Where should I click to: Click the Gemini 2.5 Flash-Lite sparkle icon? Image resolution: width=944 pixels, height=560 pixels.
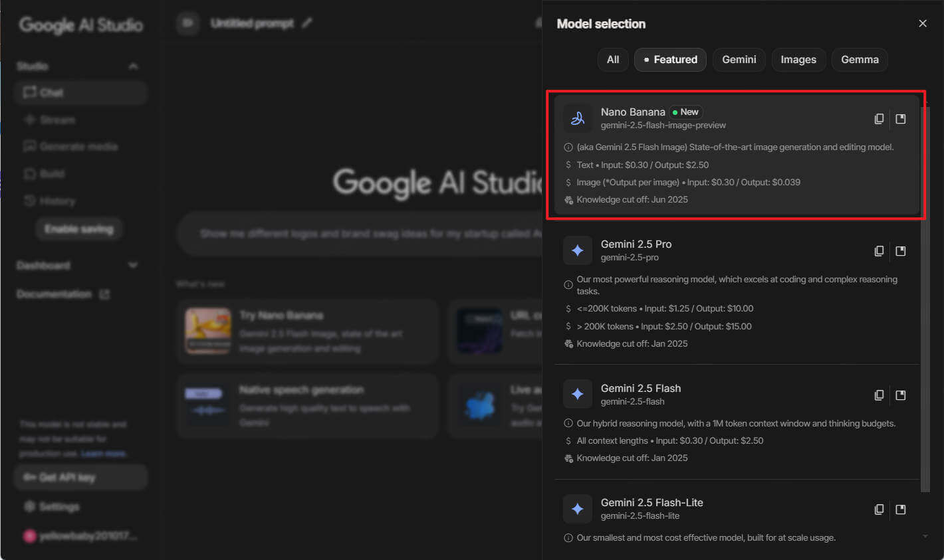[578, 509]
